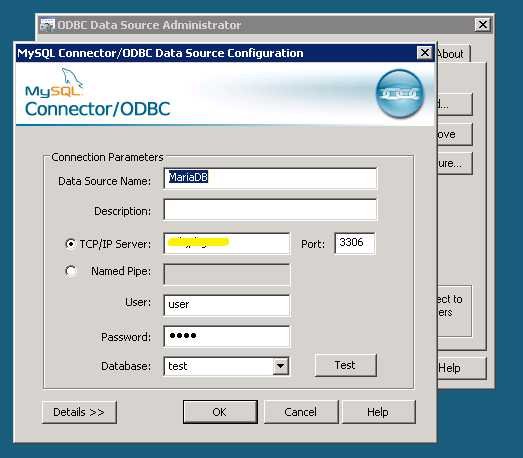
Task: Expand the Details >> section
Action: coord(79,412)
